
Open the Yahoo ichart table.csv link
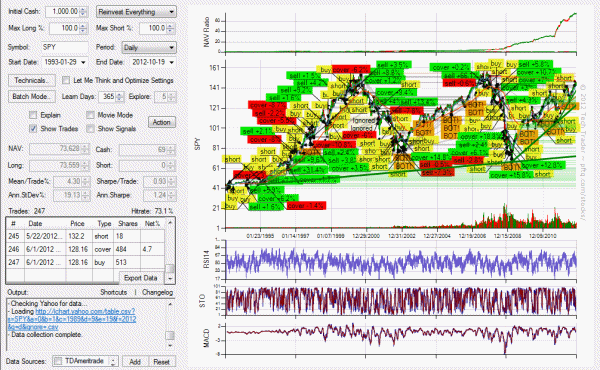click(x=72, y=319)
